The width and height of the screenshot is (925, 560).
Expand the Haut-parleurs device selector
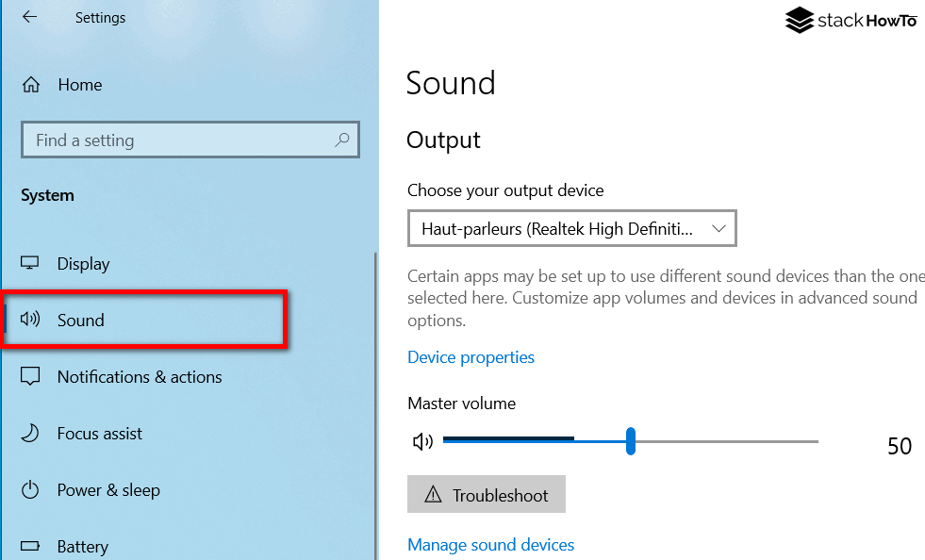571,228
